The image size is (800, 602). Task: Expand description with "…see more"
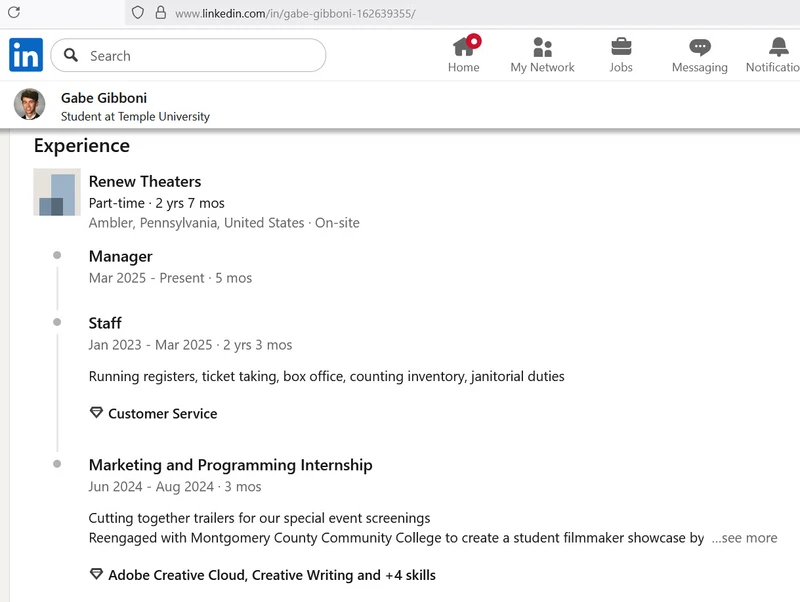coord(744,538)
